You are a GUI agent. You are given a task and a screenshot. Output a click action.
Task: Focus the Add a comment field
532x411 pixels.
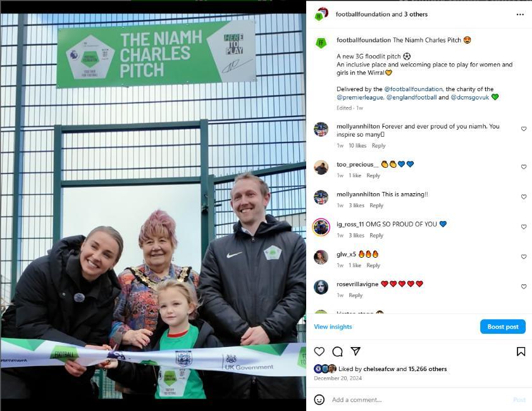tap(419, 400)
